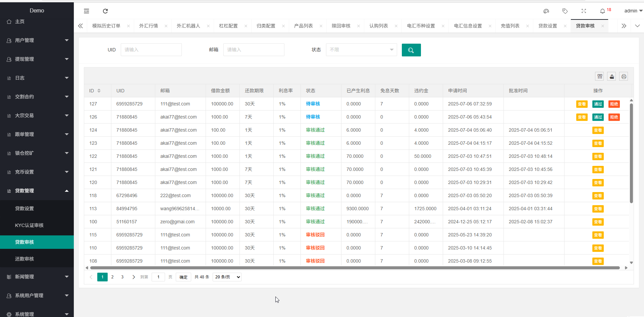644x317 pixels.
Task: Click the refresh icon in top bar
Action: tap(105, 11)
